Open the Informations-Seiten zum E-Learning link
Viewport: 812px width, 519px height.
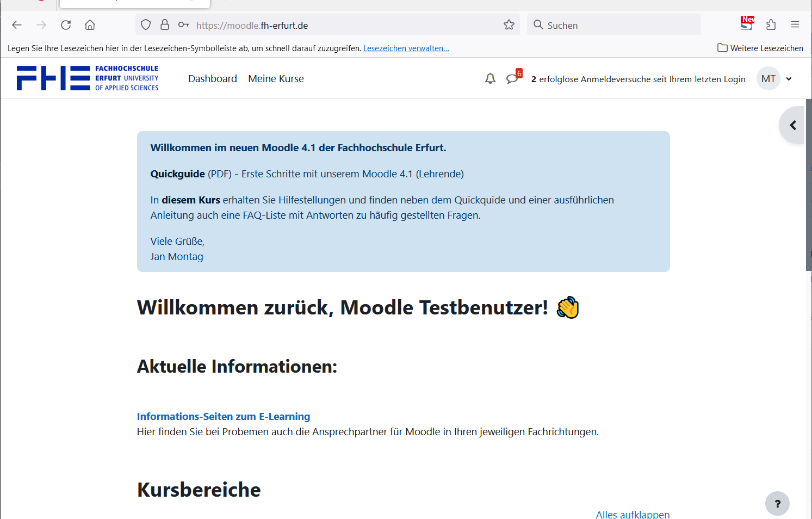(224, 416)
